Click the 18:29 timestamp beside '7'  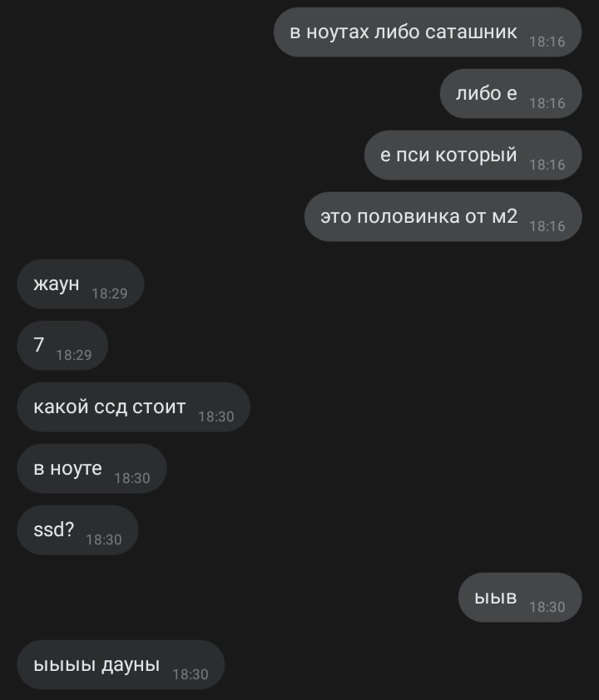click(74, 355)
